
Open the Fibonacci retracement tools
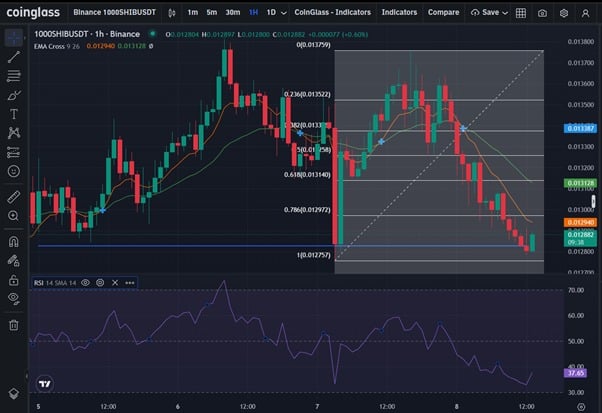pos(14,76)
